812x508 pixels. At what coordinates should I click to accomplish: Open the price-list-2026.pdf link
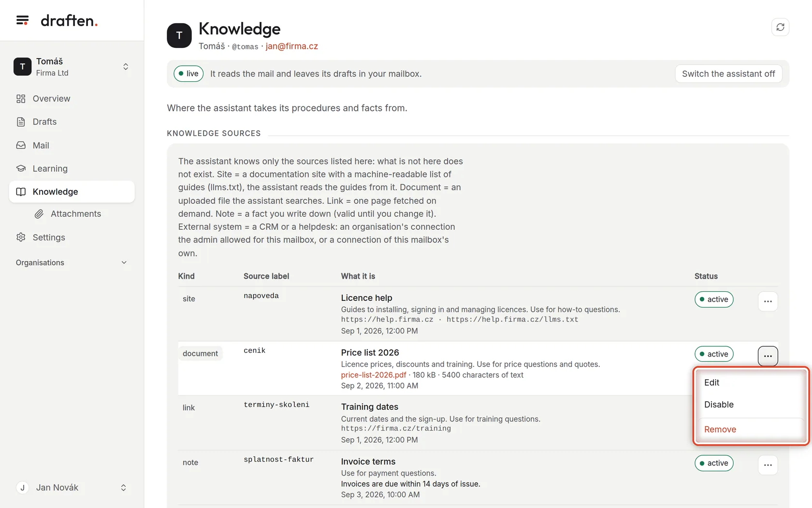[x=373, y=375]
